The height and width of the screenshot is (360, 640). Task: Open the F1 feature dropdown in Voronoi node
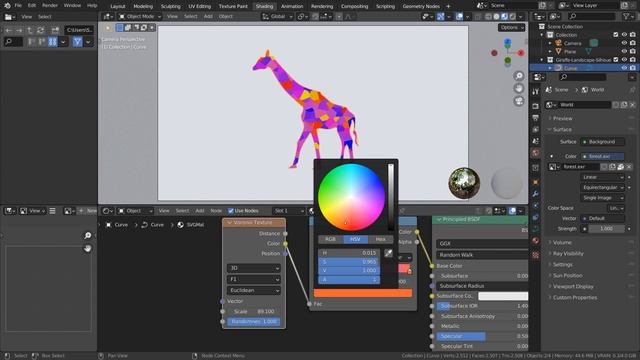point(253,279)
